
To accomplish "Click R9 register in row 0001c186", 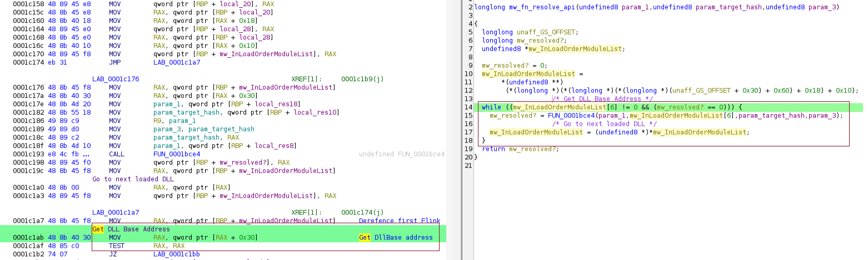I will [x=157, y=120].
